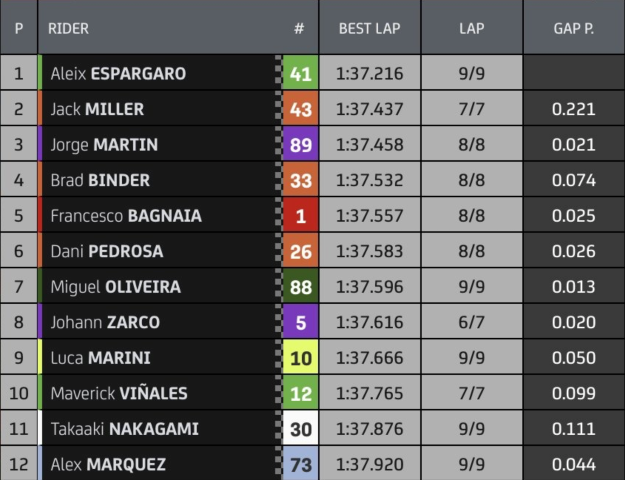Select Luca Marini's yellow number 10 badge
Viewport: 625px width, 480px height.
(300, 357)
